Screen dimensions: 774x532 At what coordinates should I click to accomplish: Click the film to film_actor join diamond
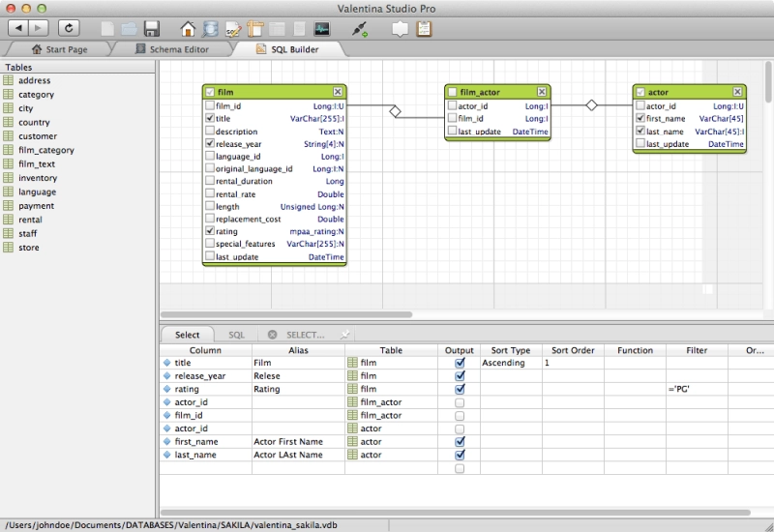coord(395,111)
